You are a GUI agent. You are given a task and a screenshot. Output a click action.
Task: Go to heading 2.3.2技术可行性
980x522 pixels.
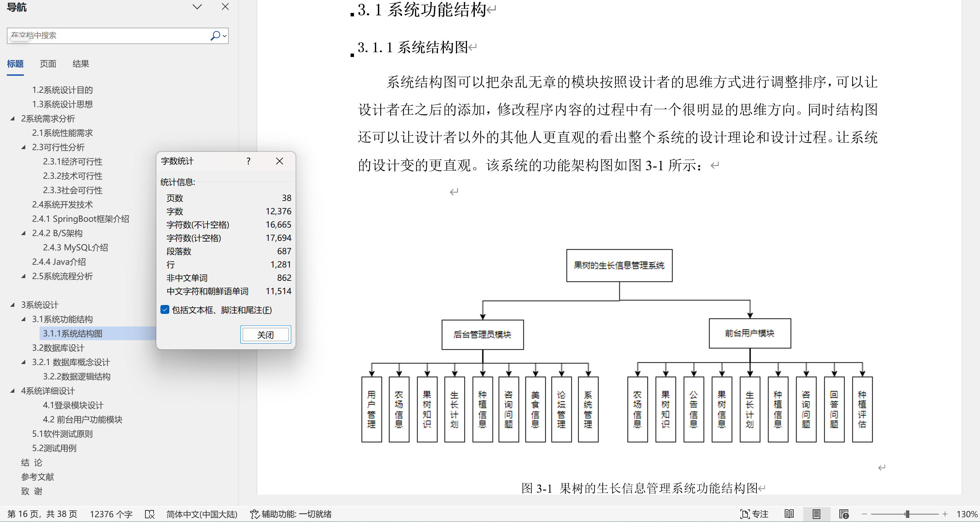click(x=73, y=176)
